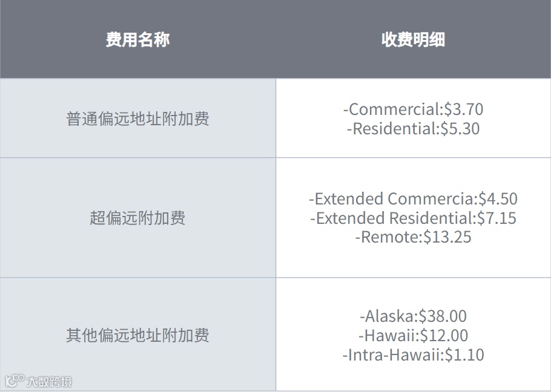
Task: Select the 超偏远附加费 cell
Action: [138, 218]
